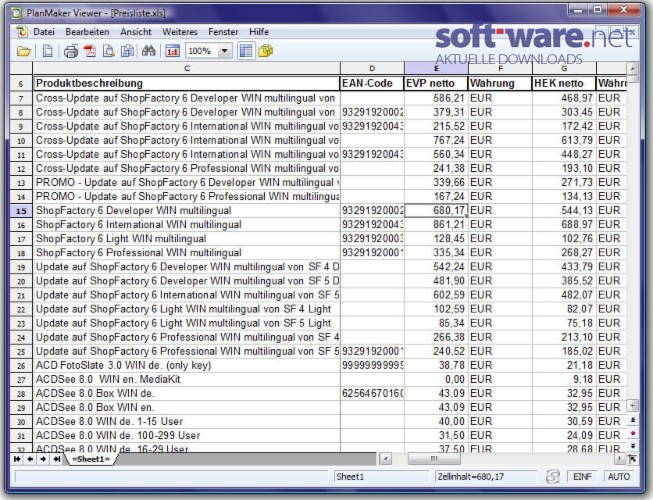
Task: Jump to last sheet tab arrow
Action: coord(57,459)
